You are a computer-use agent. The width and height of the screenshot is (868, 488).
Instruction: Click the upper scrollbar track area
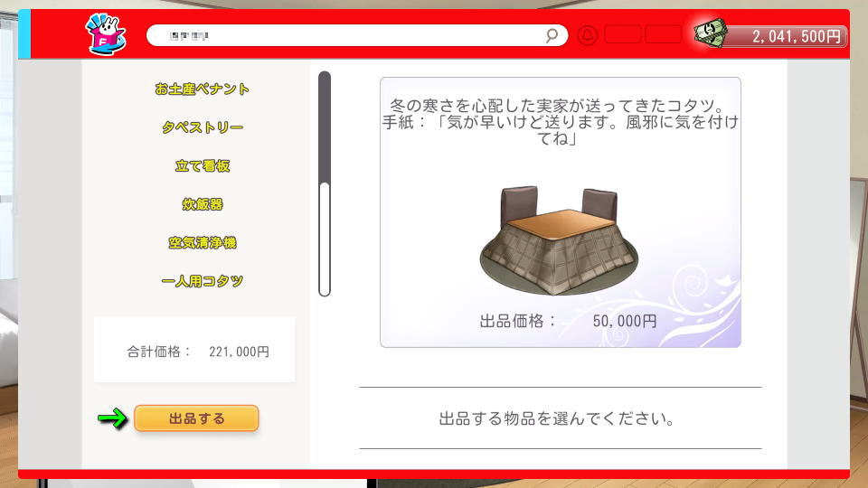click(325, 127)
